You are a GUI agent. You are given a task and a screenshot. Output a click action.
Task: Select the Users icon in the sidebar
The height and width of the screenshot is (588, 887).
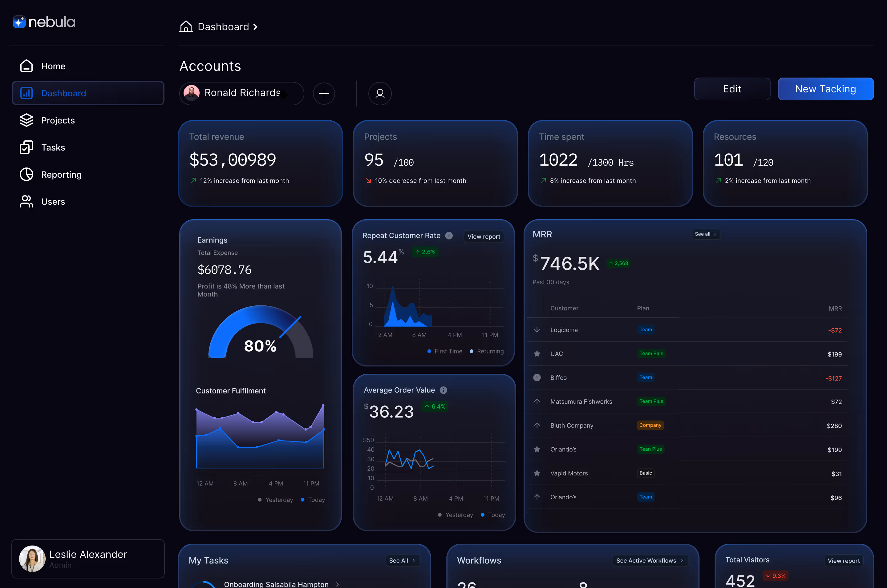[26, 201]
